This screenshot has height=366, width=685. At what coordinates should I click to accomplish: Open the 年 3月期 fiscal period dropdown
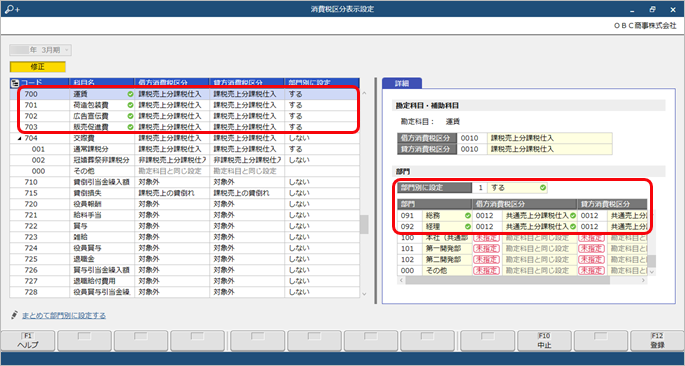click(x=41, y=50)
